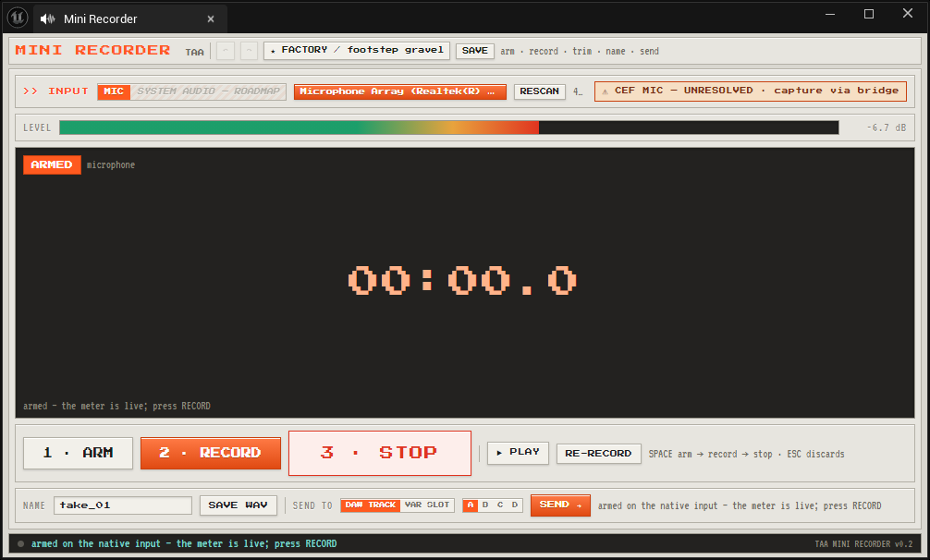Select SYSTEM AUDIO – ROADMAP input option
This screenshot has height=560, width=930.
(208, 91)
